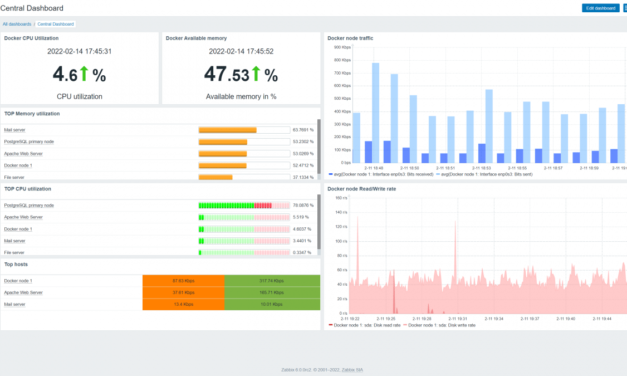Image resolution: width=627 pixels, height=376 pixels.
Task: Click the Mail server orange memory bar
Action: point(228,130)
